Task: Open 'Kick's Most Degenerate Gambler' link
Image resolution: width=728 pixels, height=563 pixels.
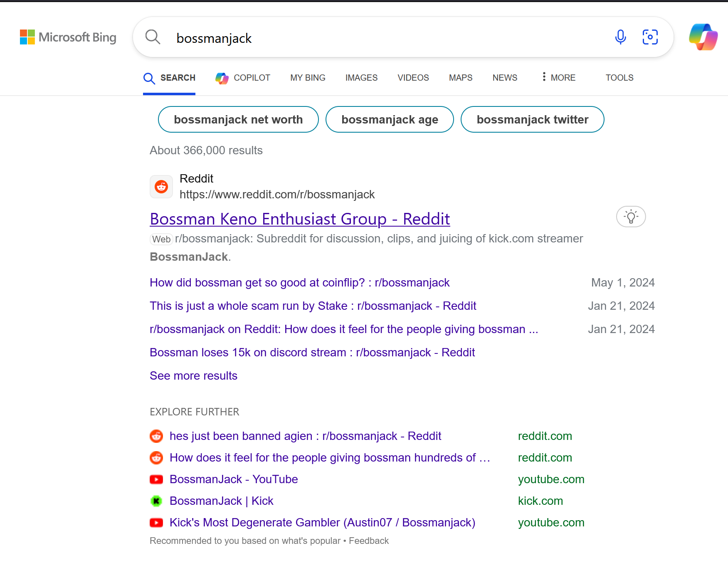Action: click(322, 523)
